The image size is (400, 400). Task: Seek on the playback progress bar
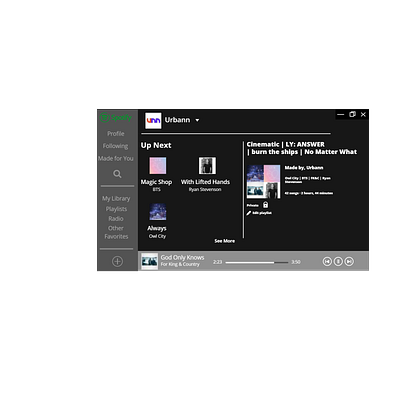click(257, 262)
